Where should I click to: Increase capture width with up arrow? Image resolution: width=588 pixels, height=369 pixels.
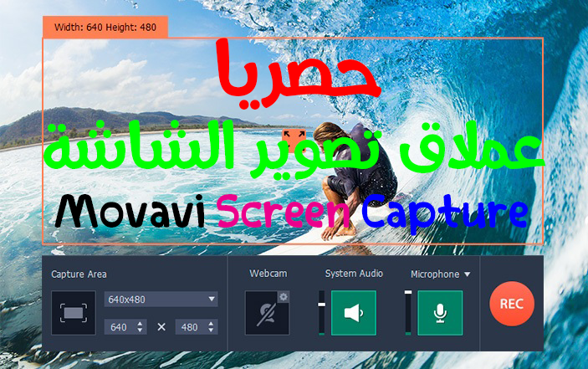coord(140,324)
